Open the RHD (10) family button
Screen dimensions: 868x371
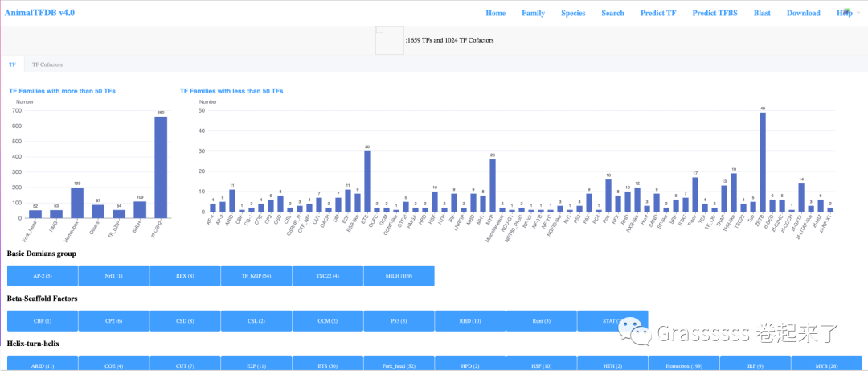coord(470,320)
